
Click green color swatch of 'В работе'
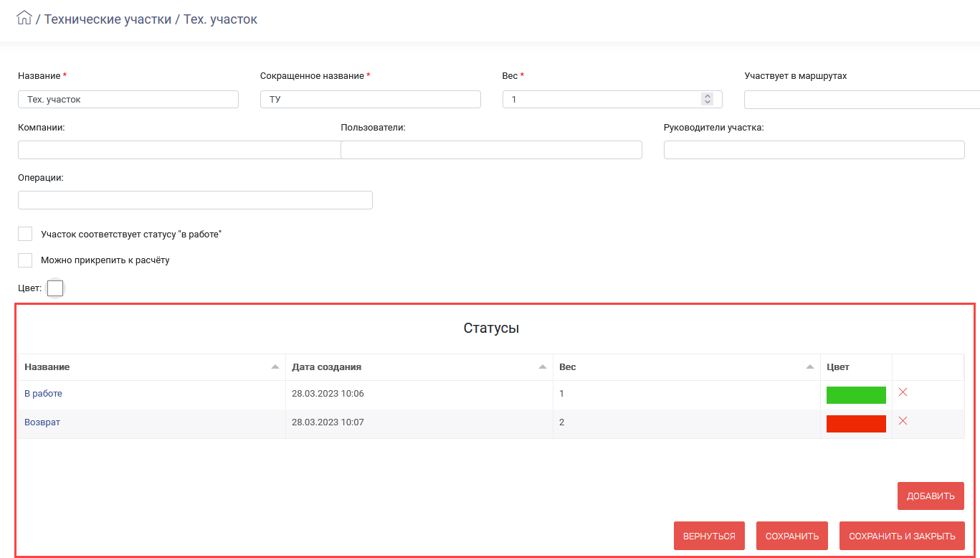pos(856,395)
